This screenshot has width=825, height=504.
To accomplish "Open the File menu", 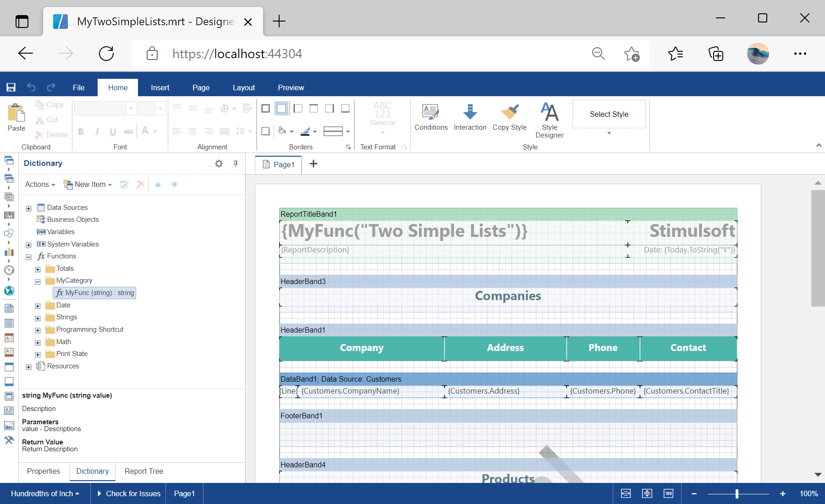I will coord(79,88).
